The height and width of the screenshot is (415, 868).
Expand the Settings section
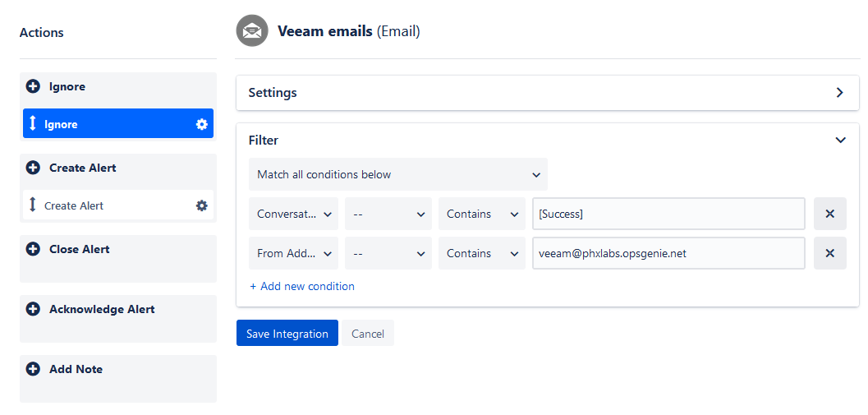pos(840,93)
